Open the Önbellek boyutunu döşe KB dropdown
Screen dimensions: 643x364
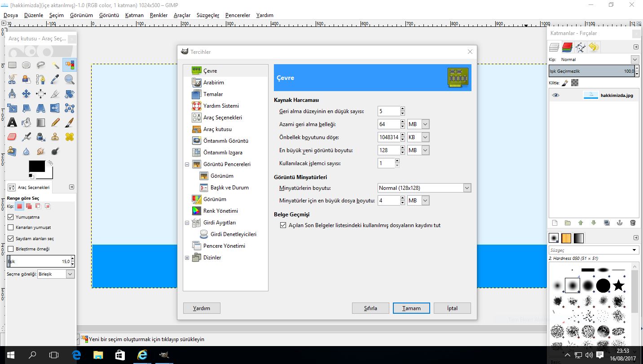coord(418,137)
